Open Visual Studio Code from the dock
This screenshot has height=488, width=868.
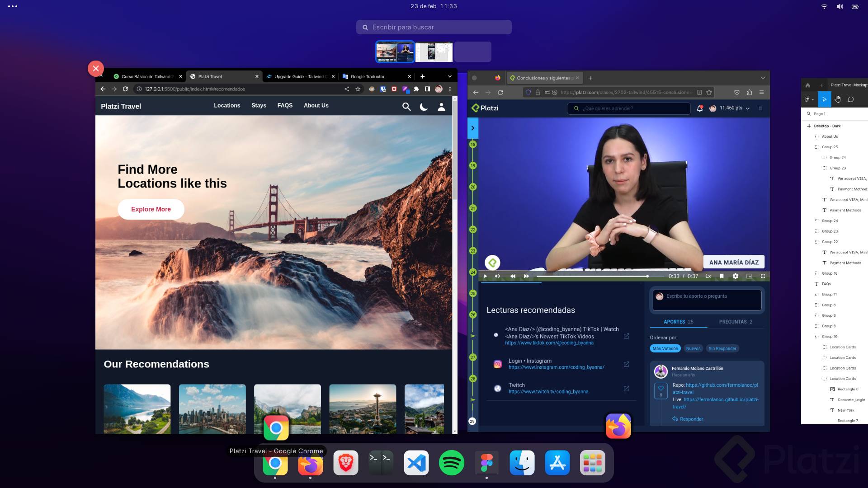[x=416, y=463]
